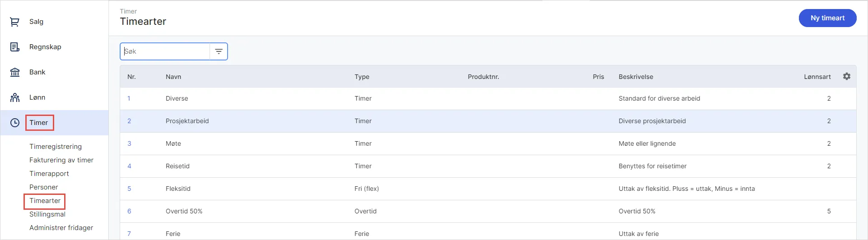Image resolution: width=868 pixels, height=240 pixels.
Task: Select Personer in the Timer menu
Action: coord(44,187)
